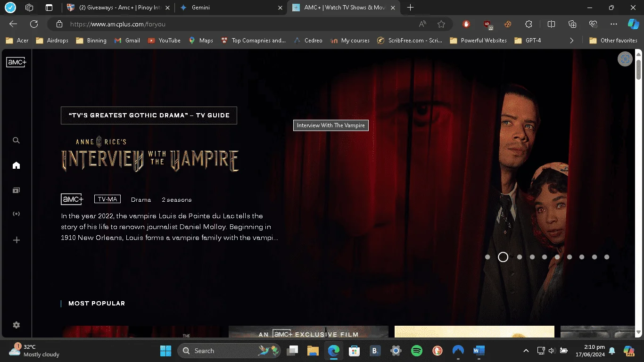This screenshot has height=362, width=644.
Task: Expand the bookmarks overflow chevron
Action: pos(571,41)
